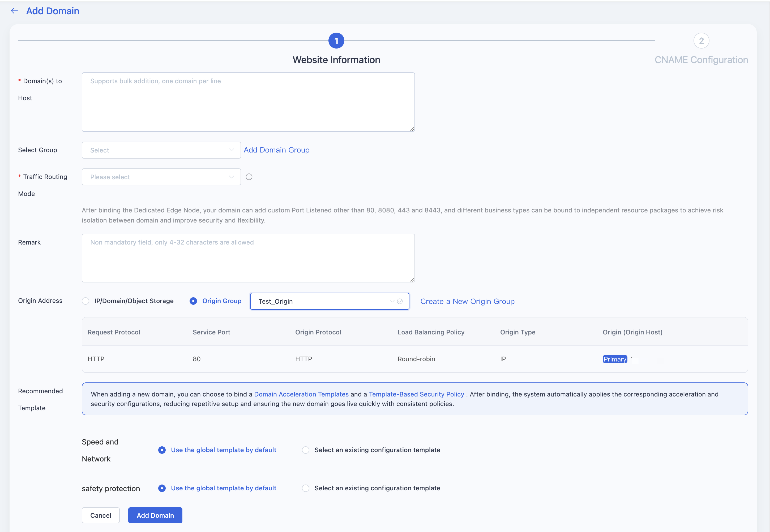The height and width of the screenshot is (532, 770).
Task: Open the Template-Based Security Policy link
Action: pos(416,394)
